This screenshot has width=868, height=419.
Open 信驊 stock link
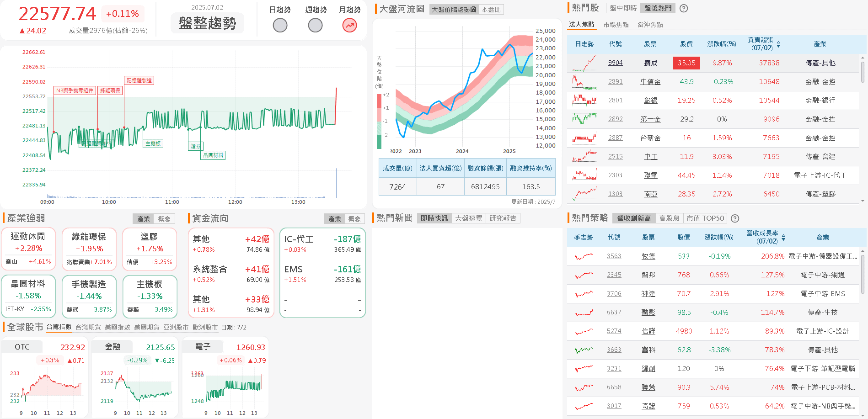(648, 331)
